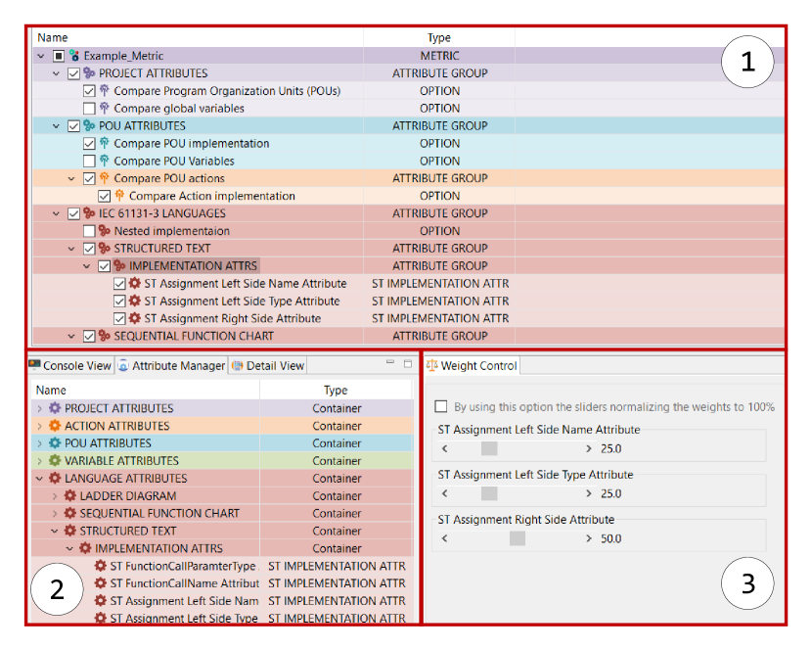This screenshot has width=812, height=650.
Task: Click the purple gear of PROJECT ATTRIBUTES container
Action: 55,408
